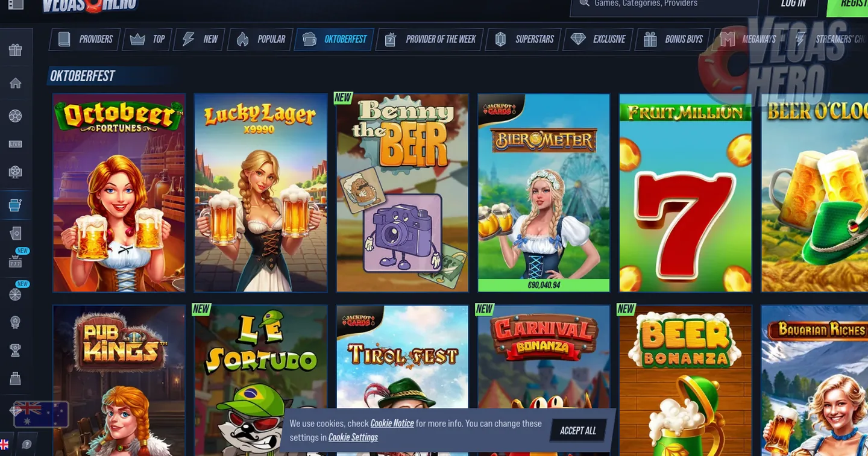This screenshot has width=868, height=456.
Task: Open the gift box promotions icon
Action: pos(16,50)
